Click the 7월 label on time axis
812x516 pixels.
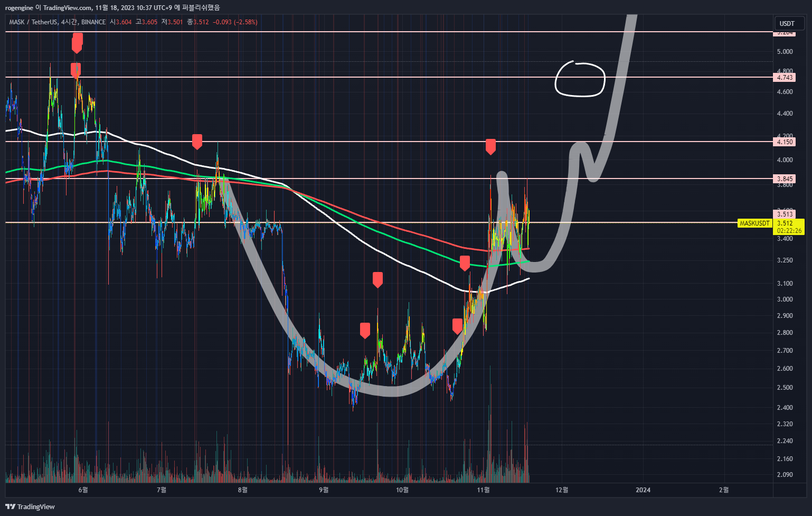click(162, 490)
